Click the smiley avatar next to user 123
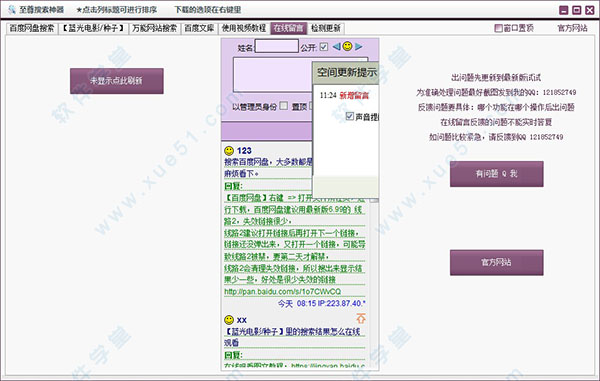Image resolution: width=600 pixels, height=381 pixels. [x=229, y=151]
